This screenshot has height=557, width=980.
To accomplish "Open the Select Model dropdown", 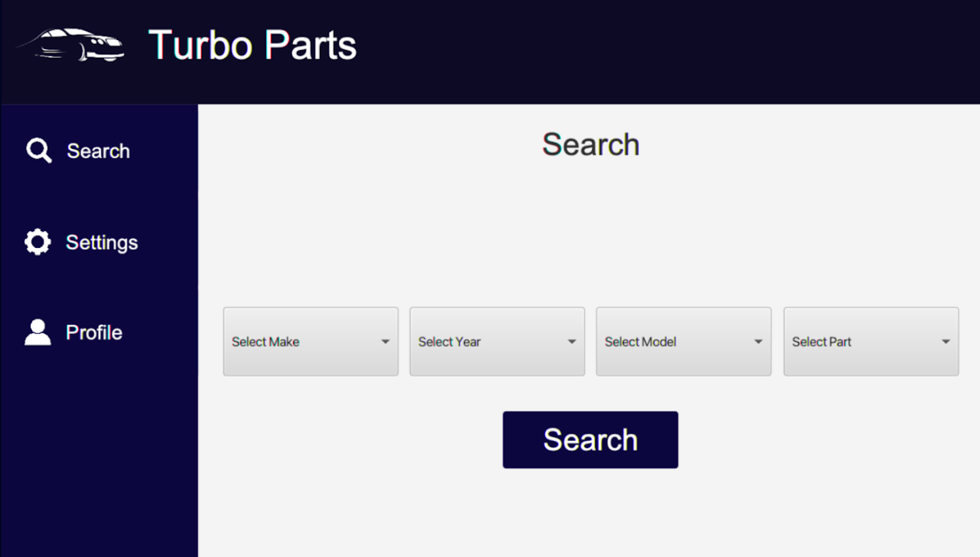I will point(684,341).
